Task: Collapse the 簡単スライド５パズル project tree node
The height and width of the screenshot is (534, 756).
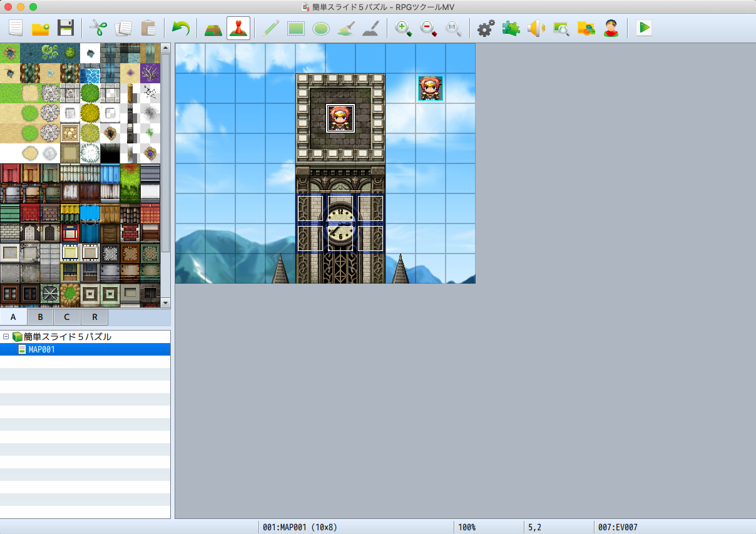Action: coord(6,337)
